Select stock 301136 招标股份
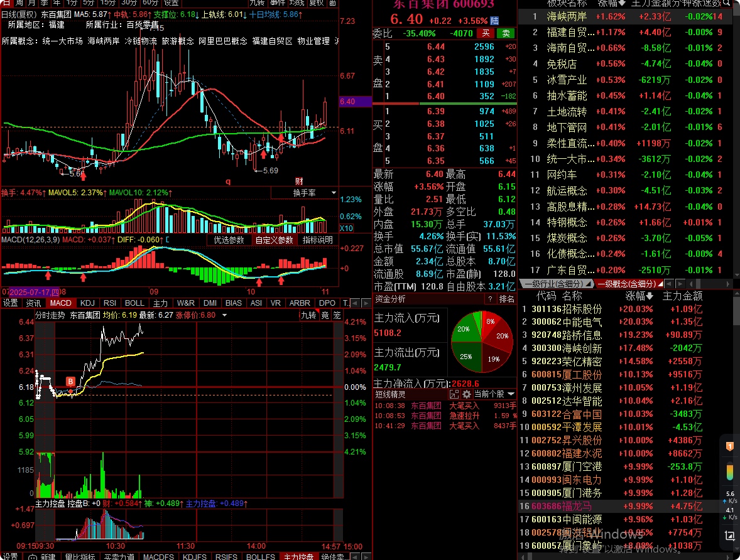The height and width of the screenshot is (560, 740). 626,309
